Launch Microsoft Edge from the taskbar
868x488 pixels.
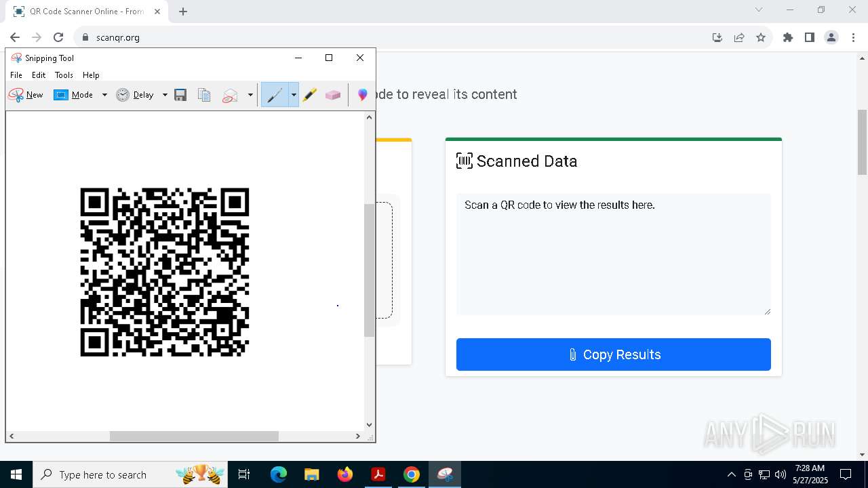(x=279, y=474)
